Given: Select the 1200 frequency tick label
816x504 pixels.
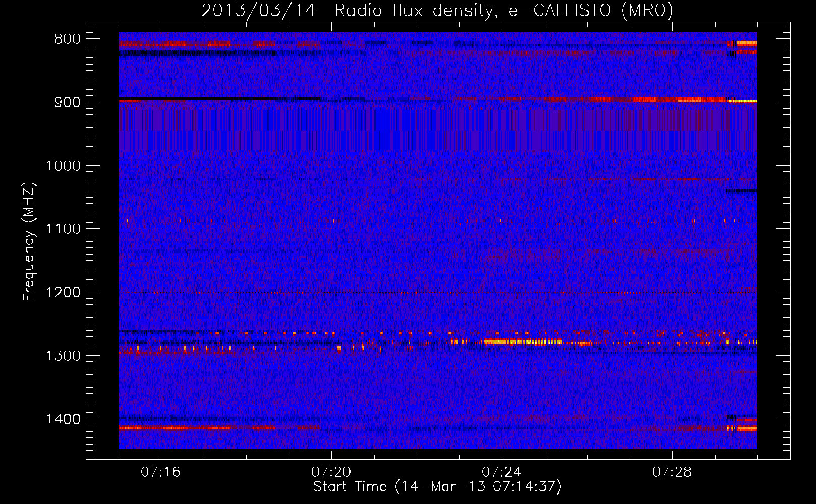Looking at the screenshot, I should coord(63,293).
